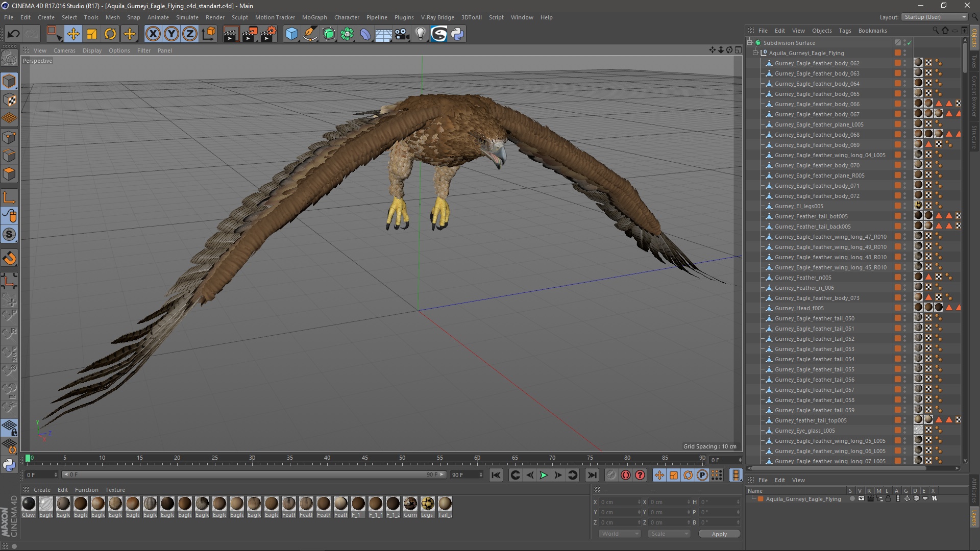Enable Points mode in left sidebar
Image resolution: width=980 pixels, height=551 pixels.
click(9, 137)
